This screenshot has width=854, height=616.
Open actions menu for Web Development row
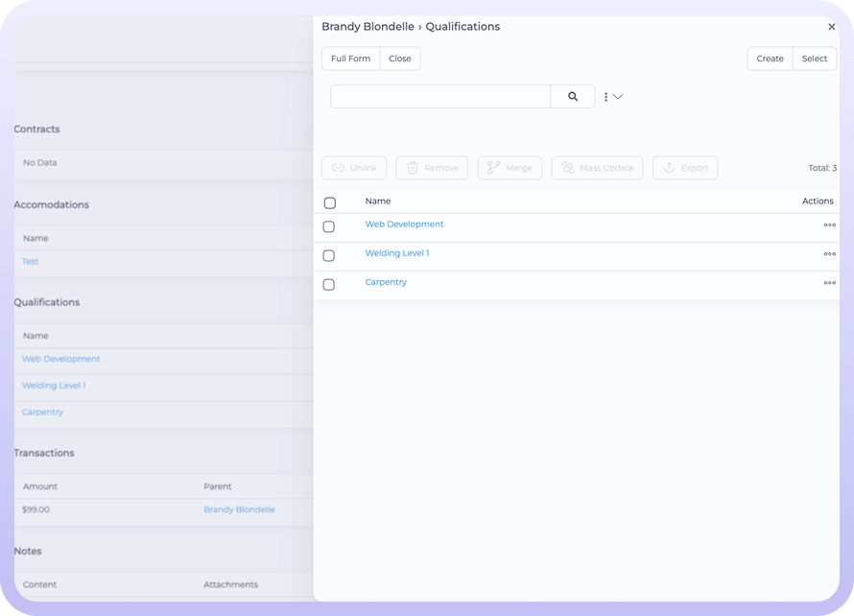coord(829,225)
